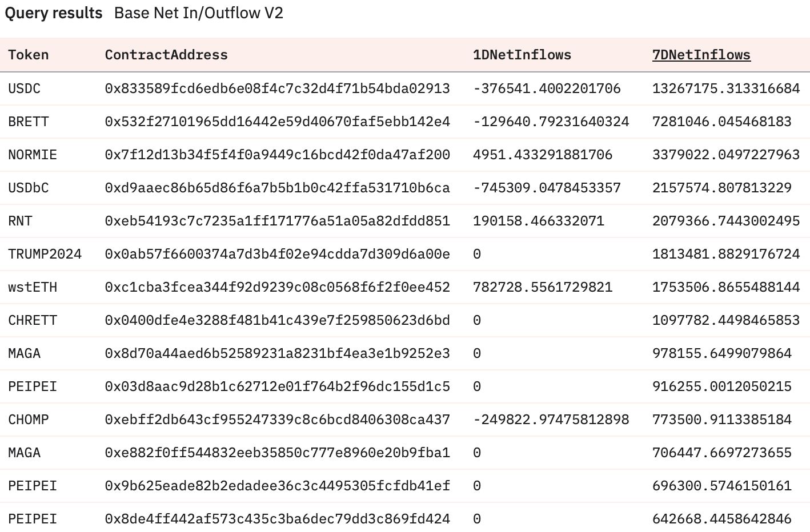Select the CHRETT 7D net inflow value
The height and width of the screenshot is (532, 810).
coord(725,320)
